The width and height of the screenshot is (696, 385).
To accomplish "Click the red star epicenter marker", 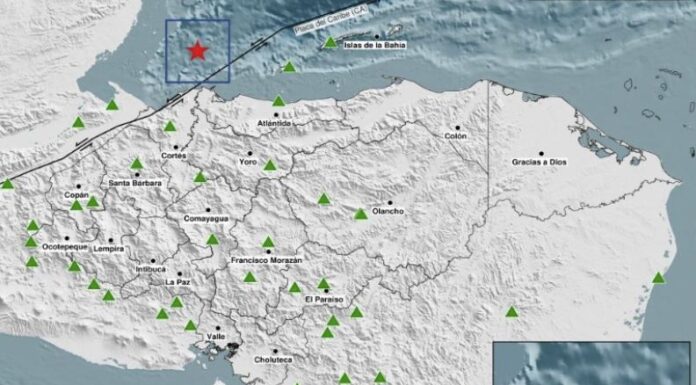I will (x=198, y=51).
